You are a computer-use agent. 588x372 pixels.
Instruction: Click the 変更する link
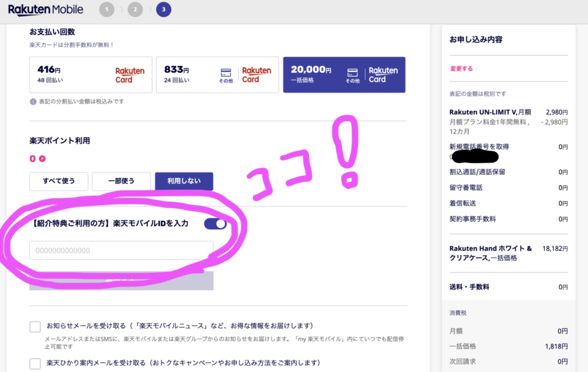point(461,68)
